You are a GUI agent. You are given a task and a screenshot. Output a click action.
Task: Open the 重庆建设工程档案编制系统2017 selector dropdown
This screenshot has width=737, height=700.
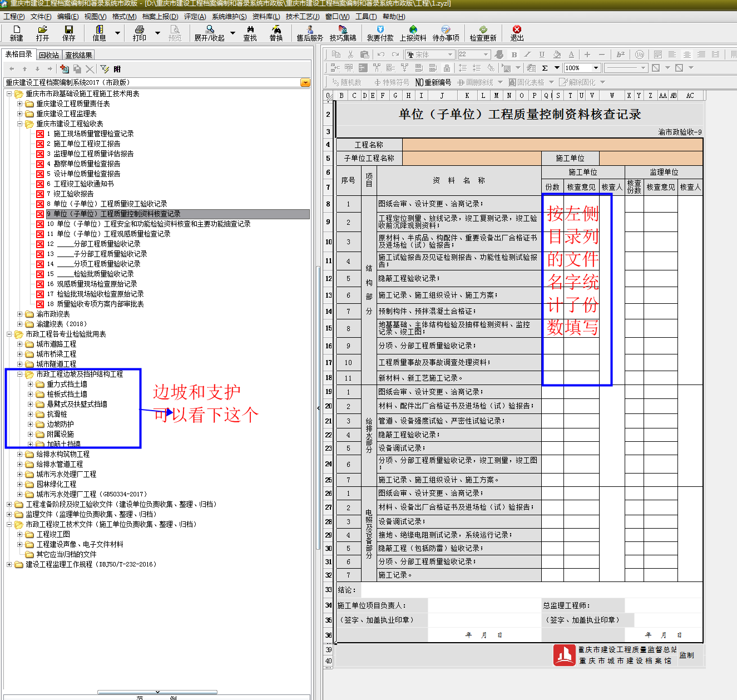coord(305,82)
